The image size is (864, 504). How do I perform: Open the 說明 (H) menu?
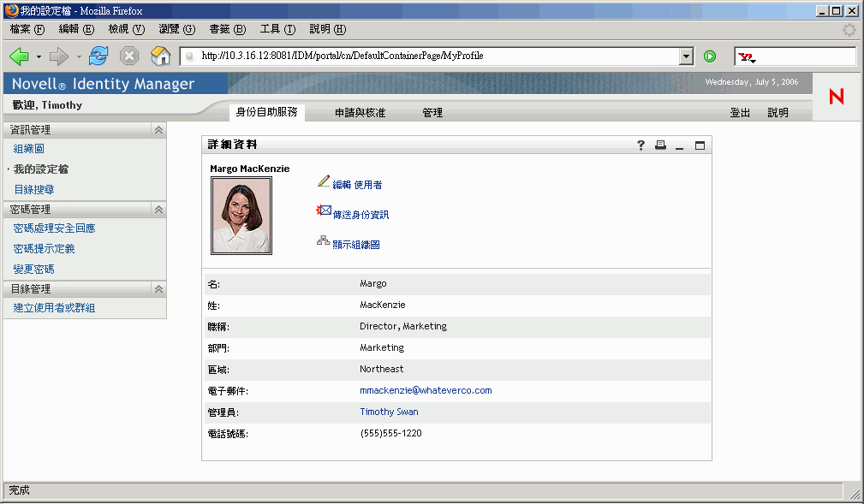(x=328, y=29)
